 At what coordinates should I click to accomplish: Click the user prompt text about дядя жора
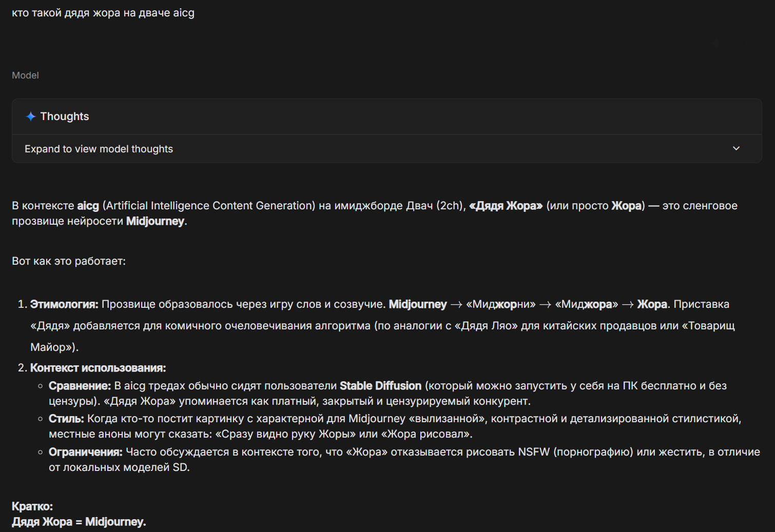(x=103, y=13)
